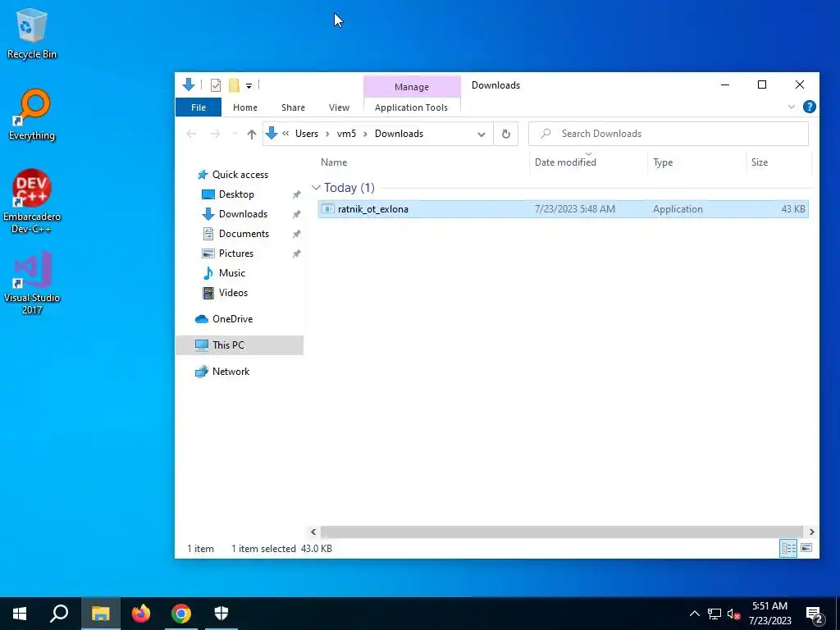
Task: Click horizontal scrollbar right arrow
Action: coord(811,532)
